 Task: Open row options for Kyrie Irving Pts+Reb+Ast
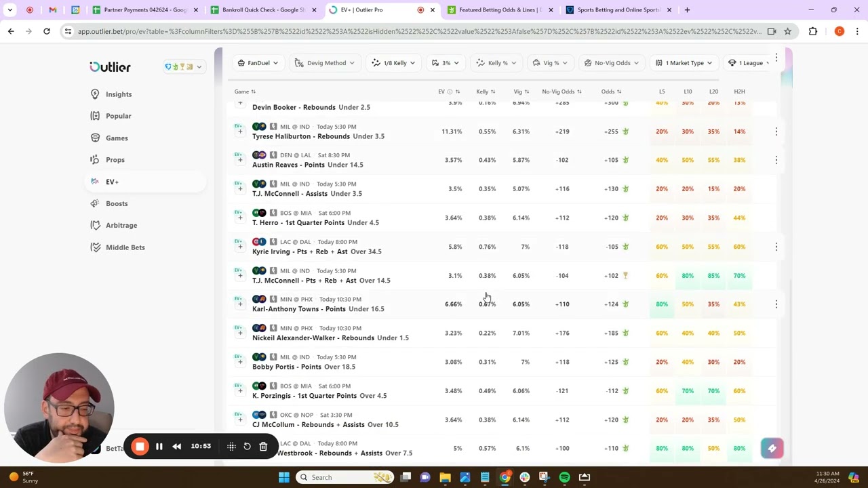(776, 247)
